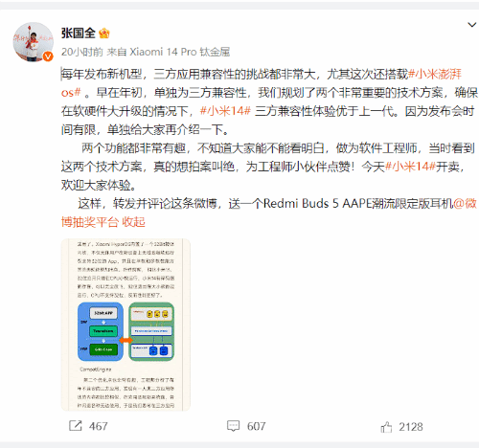
Task: Collapse the post text with 收起
Action: (x=134, y=222)
